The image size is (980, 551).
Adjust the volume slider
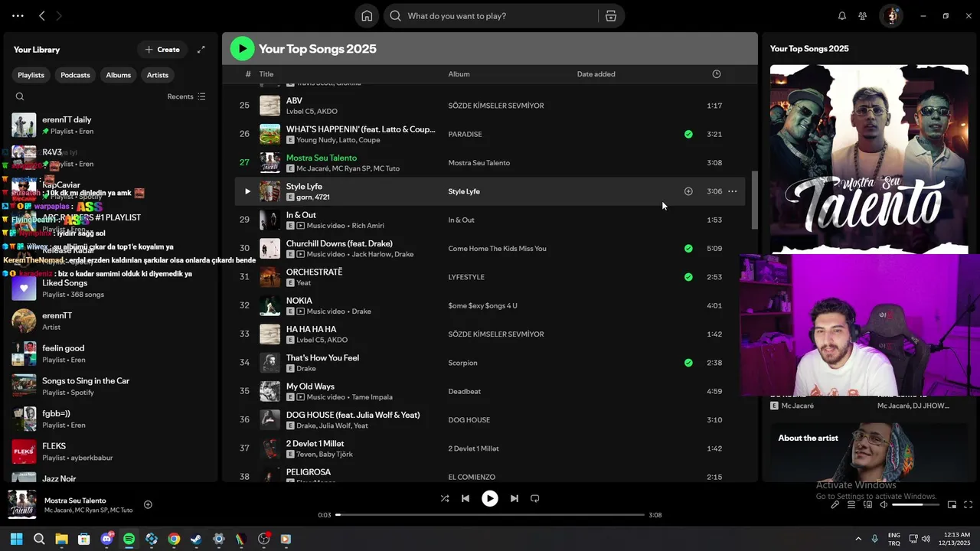[x=915, y=505]
